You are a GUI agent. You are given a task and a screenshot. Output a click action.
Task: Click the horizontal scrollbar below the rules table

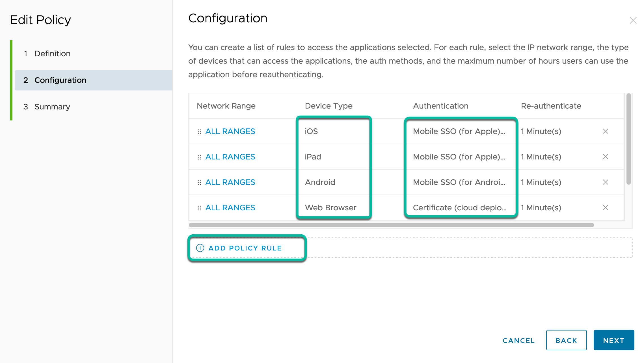coord(396,224)
